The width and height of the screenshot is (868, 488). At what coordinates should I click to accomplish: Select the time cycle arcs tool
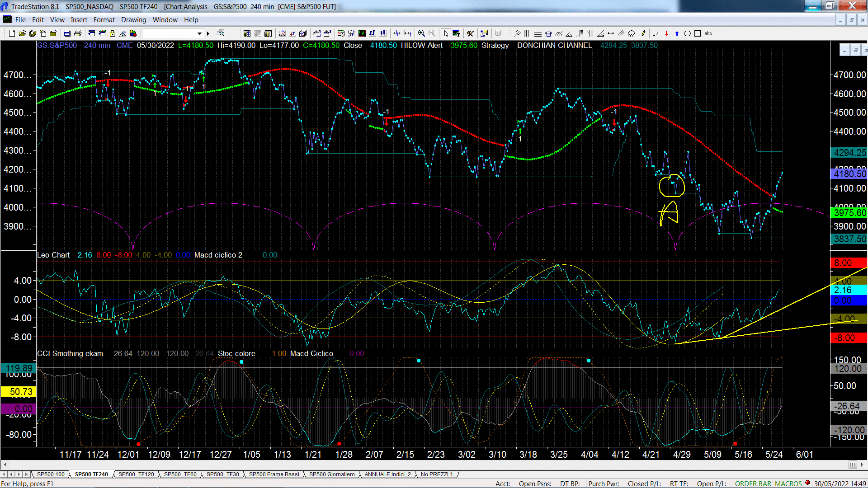tap(632, 33)
